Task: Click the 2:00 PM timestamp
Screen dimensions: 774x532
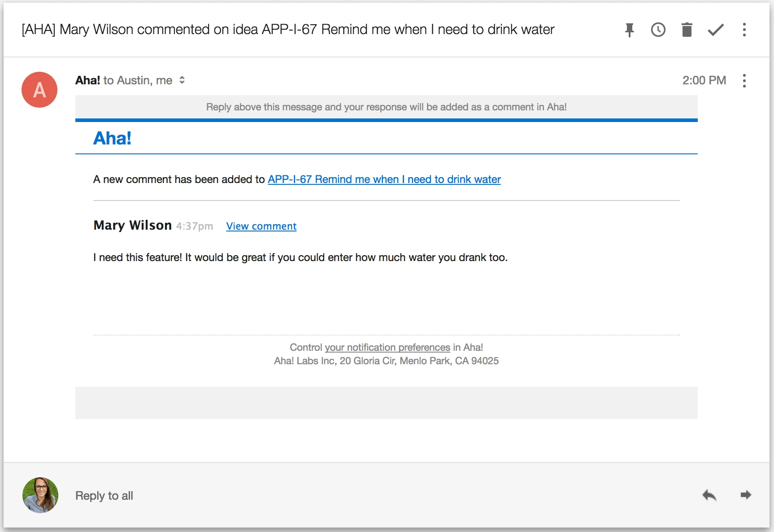Action: click(704, 80)
